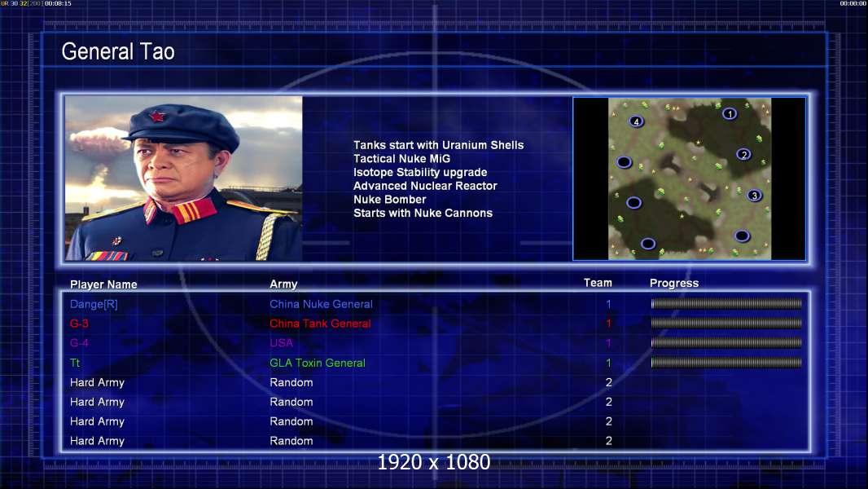Pick start position marker 3 on the minimap
Screen dimensions: 868x489
pyautogui.click(x=754, y=196)
